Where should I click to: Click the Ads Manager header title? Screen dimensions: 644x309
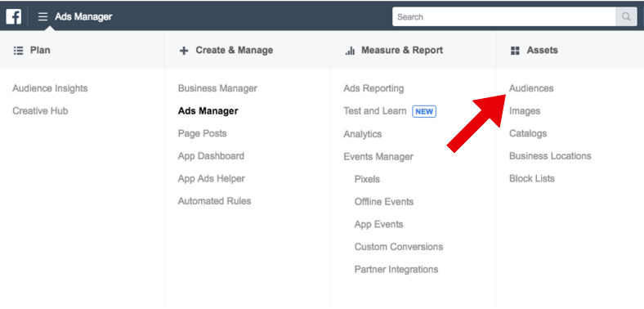point(83,17)
